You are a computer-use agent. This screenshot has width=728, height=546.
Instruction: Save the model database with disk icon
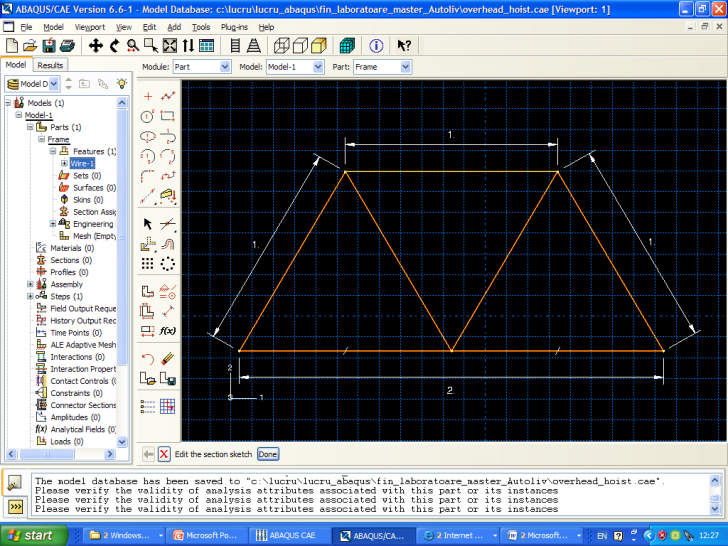pos(50,46)
